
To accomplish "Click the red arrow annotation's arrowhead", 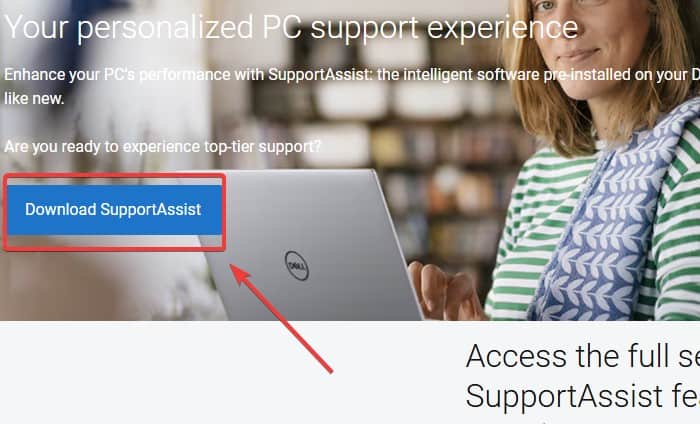I will point(240,274).
